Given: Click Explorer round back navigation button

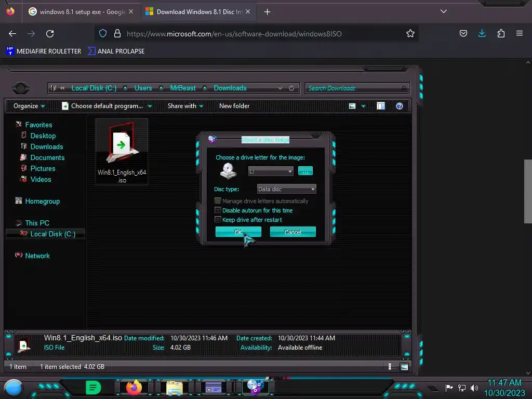Looking at the screenshot, I should [21, 88].
